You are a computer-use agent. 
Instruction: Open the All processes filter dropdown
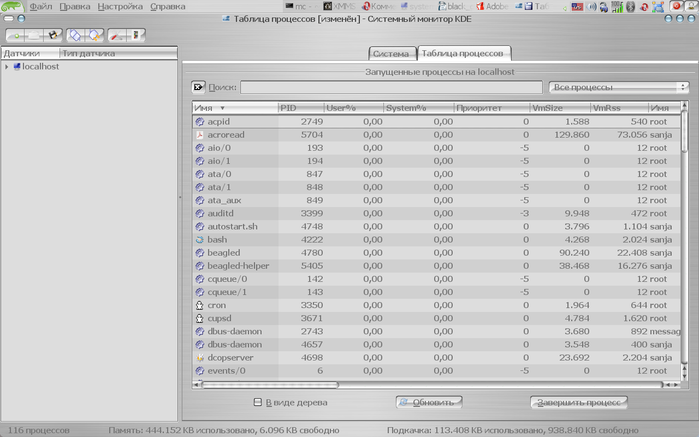coord(618,87)
